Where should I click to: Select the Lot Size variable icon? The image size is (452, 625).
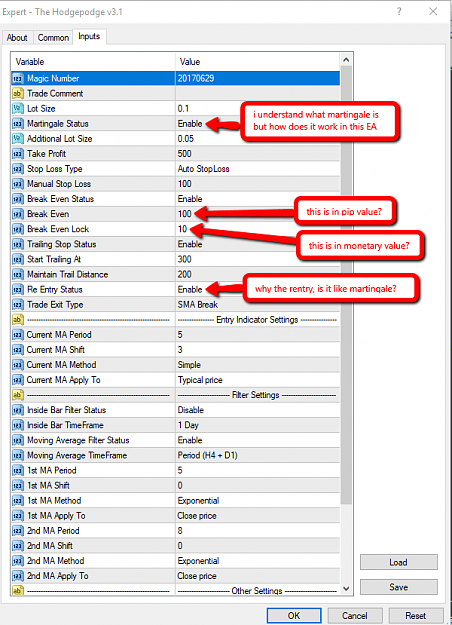click(x=18, y=108)
